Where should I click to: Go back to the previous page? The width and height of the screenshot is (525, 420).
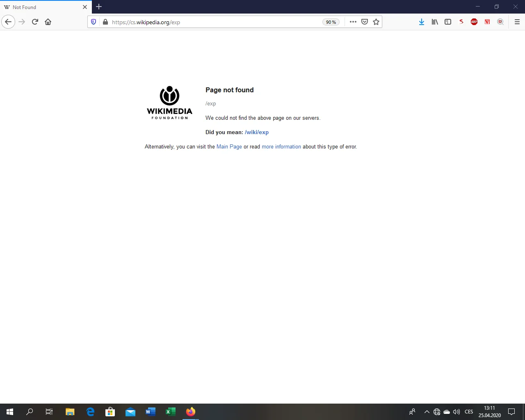[8, 22]
